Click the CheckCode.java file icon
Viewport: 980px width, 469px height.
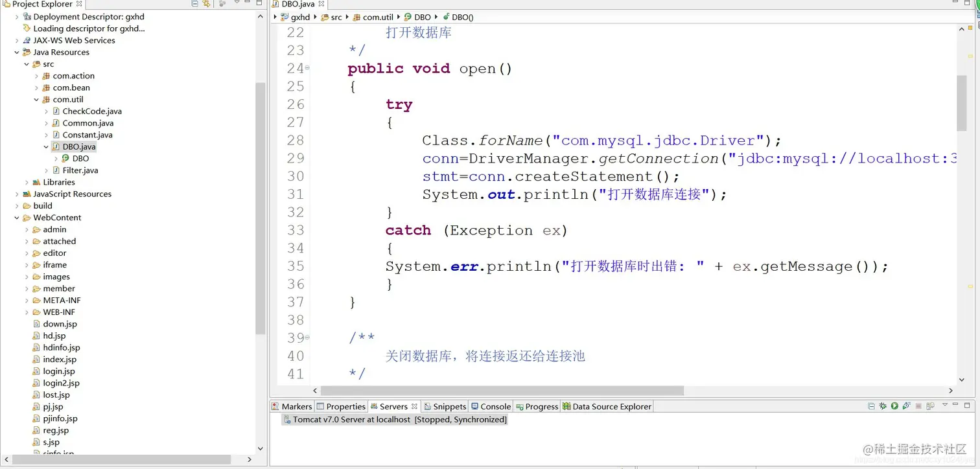[x=56, y=111]
